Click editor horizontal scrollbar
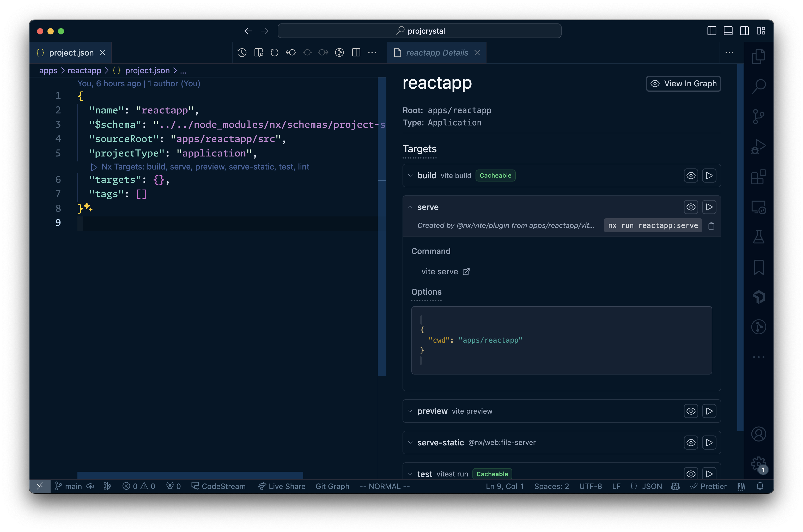Screen dimensions: 803x532 (x=190, y=475)
